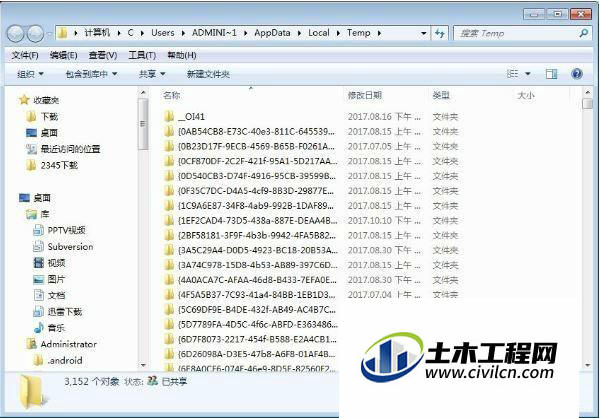Select the 计算机 breadcrumb in the address bar
The width and height of the screenshot is (600, 418).
tap(97, 33)
